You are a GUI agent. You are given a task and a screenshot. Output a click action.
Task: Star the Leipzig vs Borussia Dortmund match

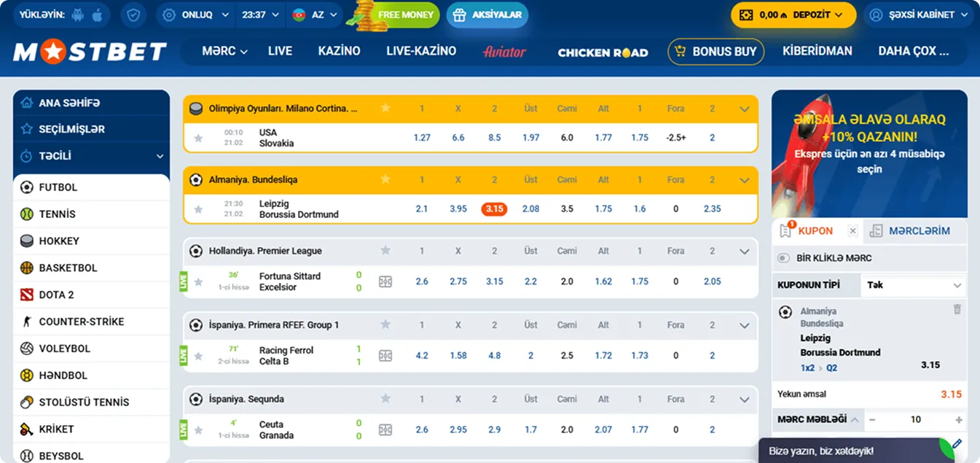pyautogui.click(x=198, y=209)
